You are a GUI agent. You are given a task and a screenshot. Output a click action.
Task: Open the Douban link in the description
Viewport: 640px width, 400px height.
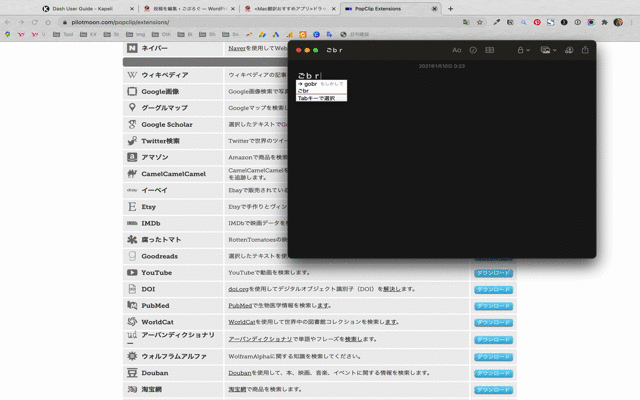coord(240,373)
